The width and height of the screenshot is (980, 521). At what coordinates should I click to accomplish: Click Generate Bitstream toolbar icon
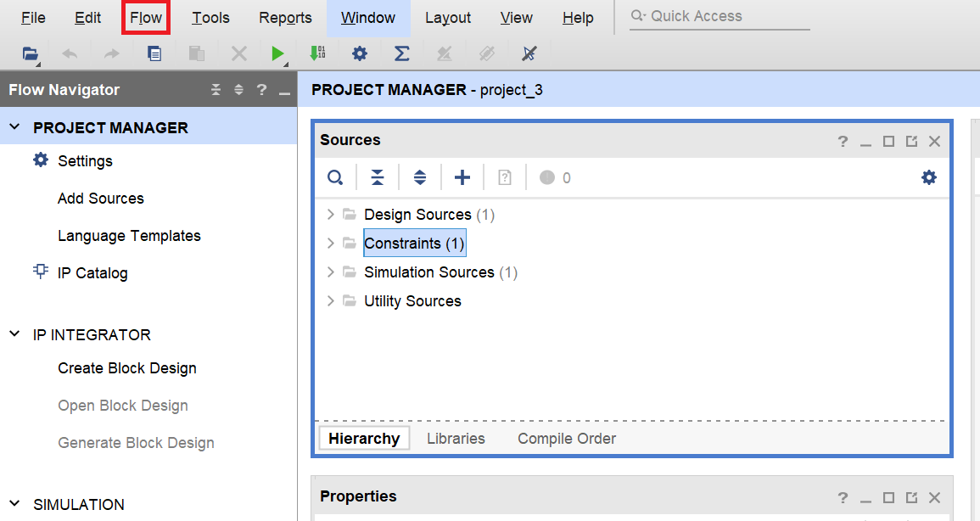pyautogui.click(x=317, y=53)
